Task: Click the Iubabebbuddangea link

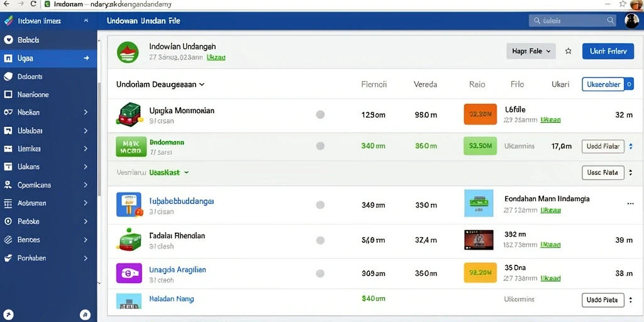Action: point(181,201)
